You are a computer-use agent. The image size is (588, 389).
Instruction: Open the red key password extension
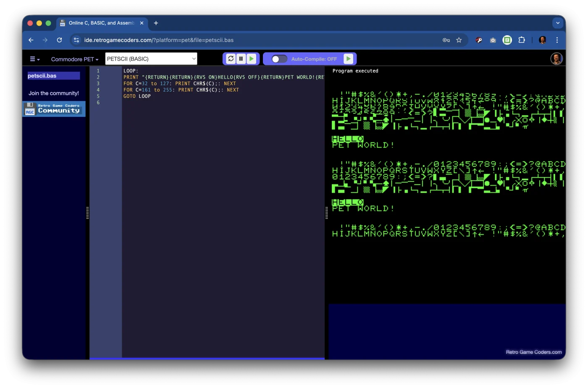(479, 40)
